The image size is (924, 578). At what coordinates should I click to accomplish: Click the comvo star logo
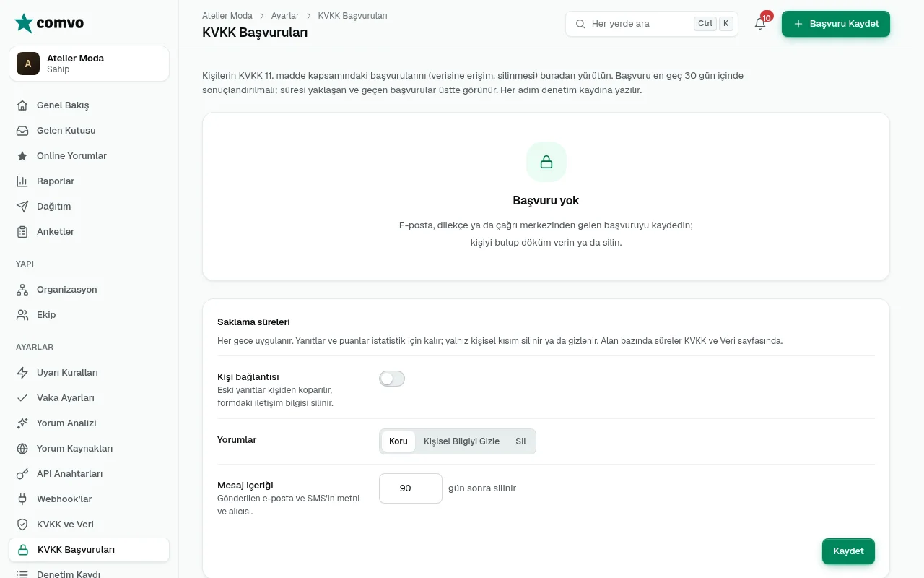(24, 23)
